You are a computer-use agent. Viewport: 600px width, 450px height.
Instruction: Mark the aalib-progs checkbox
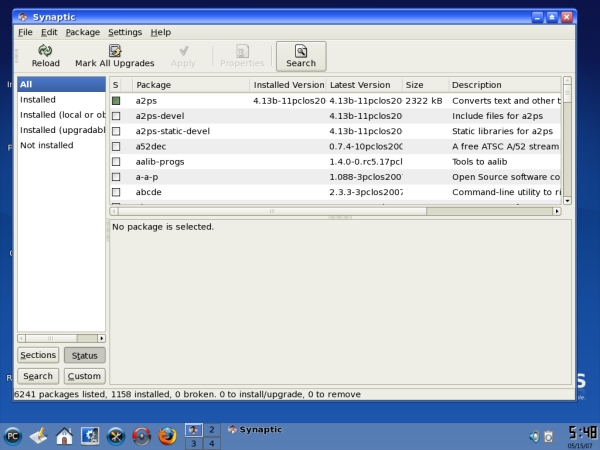(x=116, y=162)
